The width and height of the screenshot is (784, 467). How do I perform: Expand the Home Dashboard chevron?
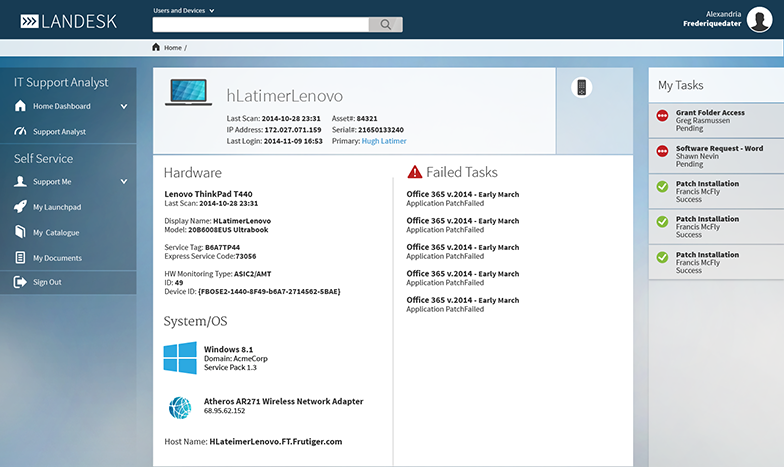[124, 106]
